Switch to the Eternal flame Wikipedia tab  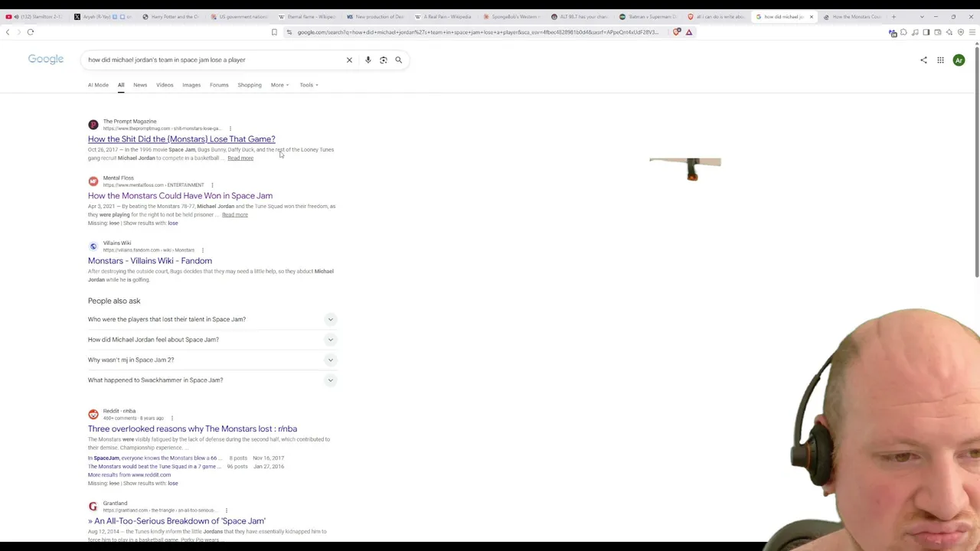click(x=306, y=16)
